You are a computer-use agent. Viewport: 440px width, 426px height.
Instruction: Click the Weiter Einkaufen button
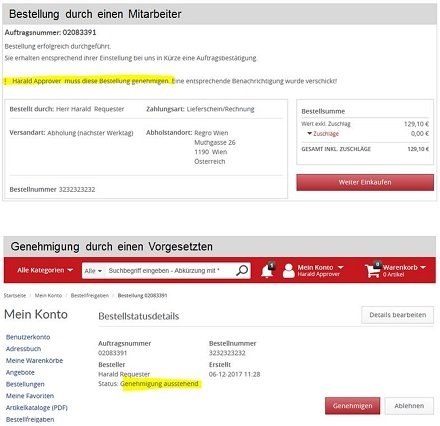tap(365, 182)
